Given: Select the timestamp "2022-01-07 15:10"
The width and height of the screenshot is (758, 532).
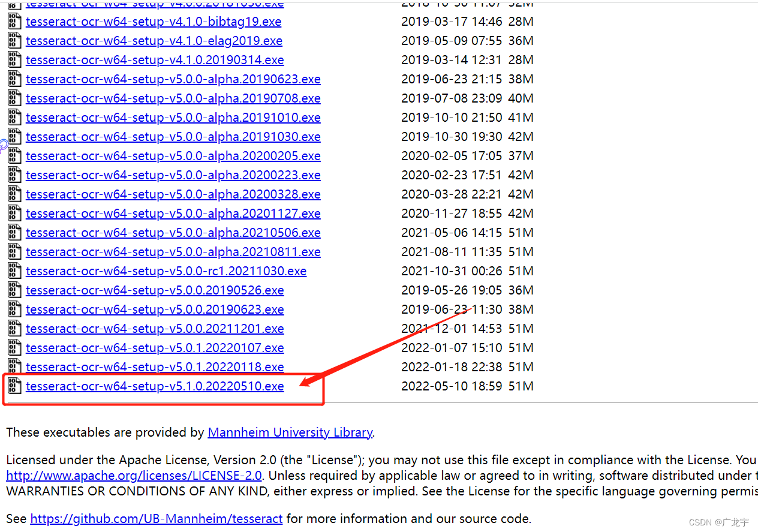Looking at the screenshot, I should (452, 348).
